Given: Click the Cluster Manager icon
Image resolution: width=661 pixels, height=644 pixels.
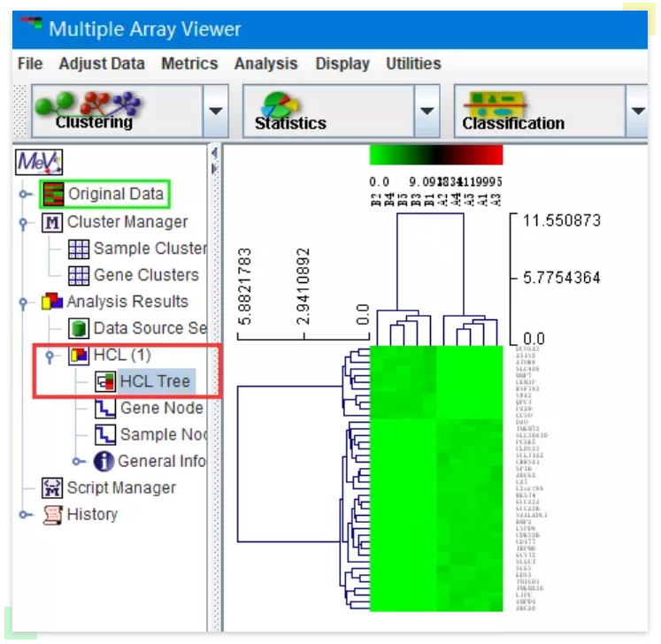Looking at the screenshot, I should point(53,222).
